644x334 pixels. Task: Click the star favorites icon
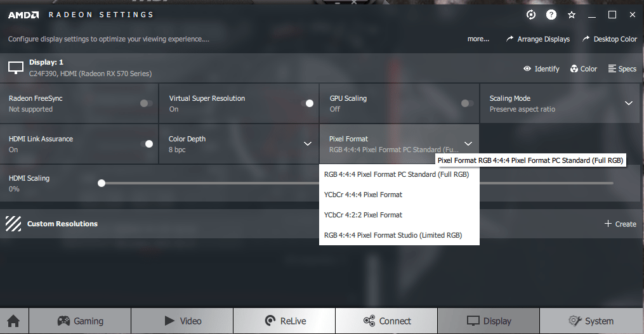(571, 15)
